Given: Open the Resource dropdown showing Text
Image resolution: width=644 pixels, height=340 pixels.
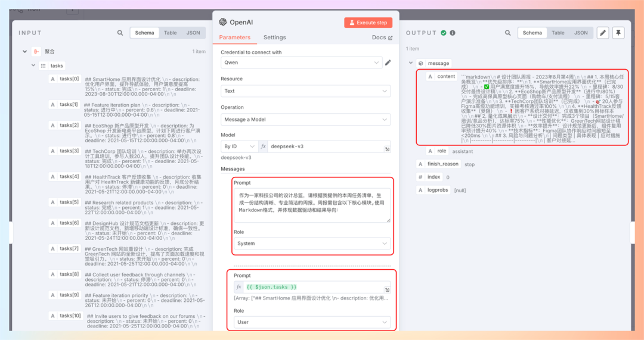Looking at the screenshot, I should point(305,91).
